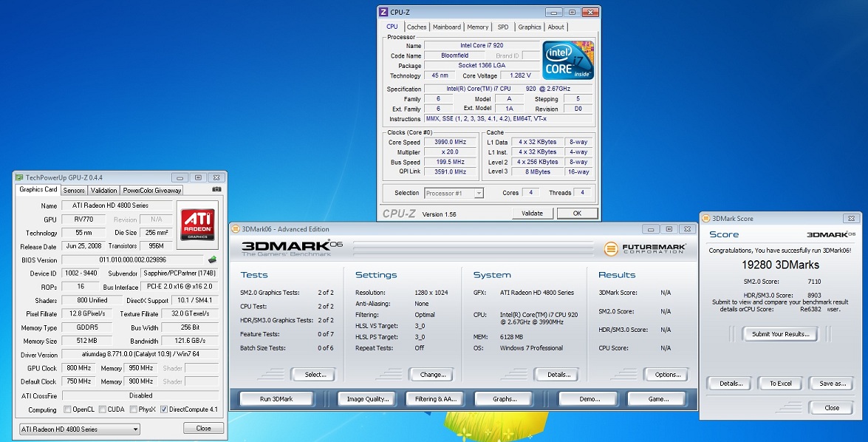Viewport: 868px width, 442px height.
Task: Click the GPU-Z title bar icon
Action: (19, 177)
